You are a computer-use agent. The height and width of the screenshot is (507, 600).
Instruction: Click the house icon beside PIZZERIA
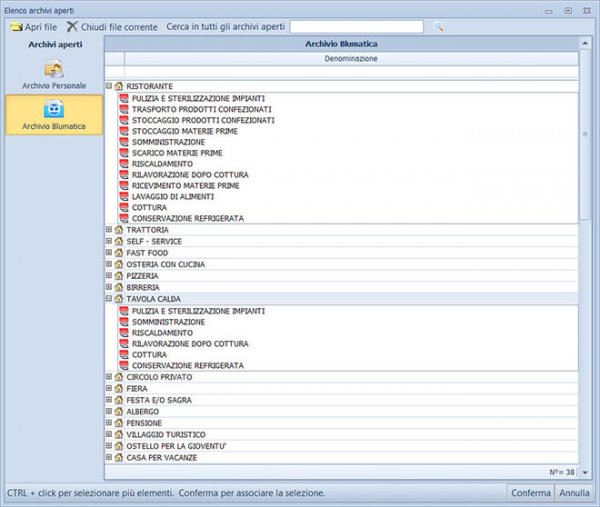point(119,275)
